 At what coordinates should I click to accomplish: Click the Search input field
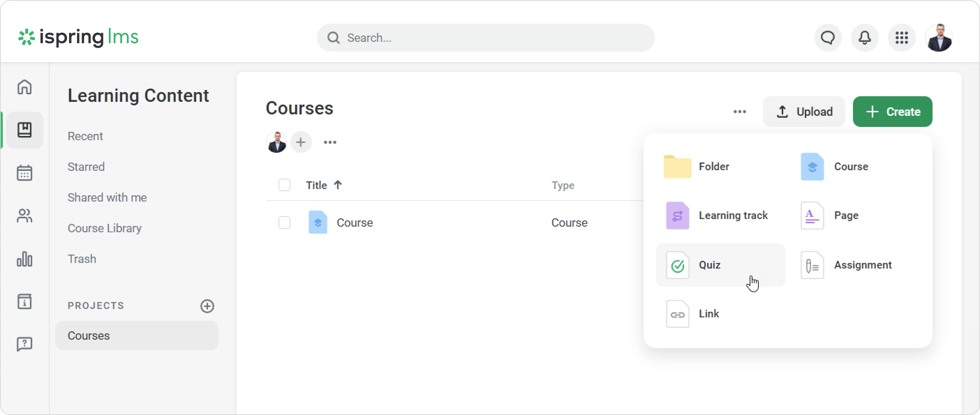[485, 38]
